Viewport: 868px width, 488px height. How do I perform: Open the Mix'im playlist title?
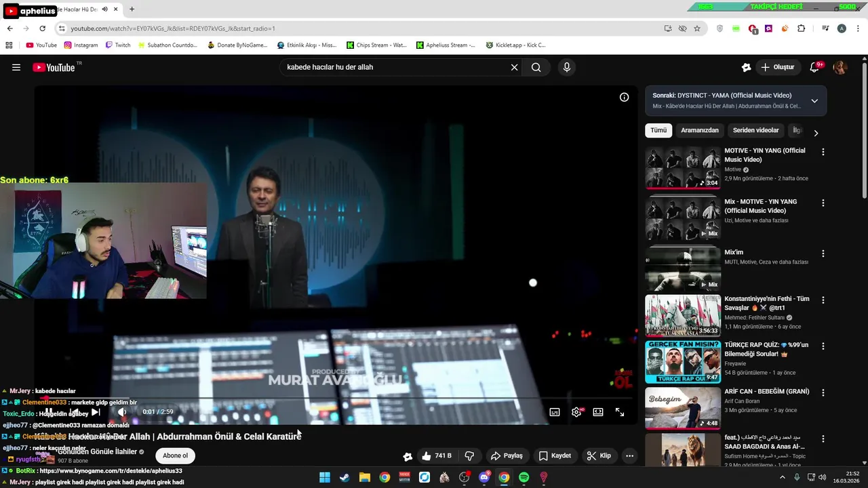pos(734,252)
